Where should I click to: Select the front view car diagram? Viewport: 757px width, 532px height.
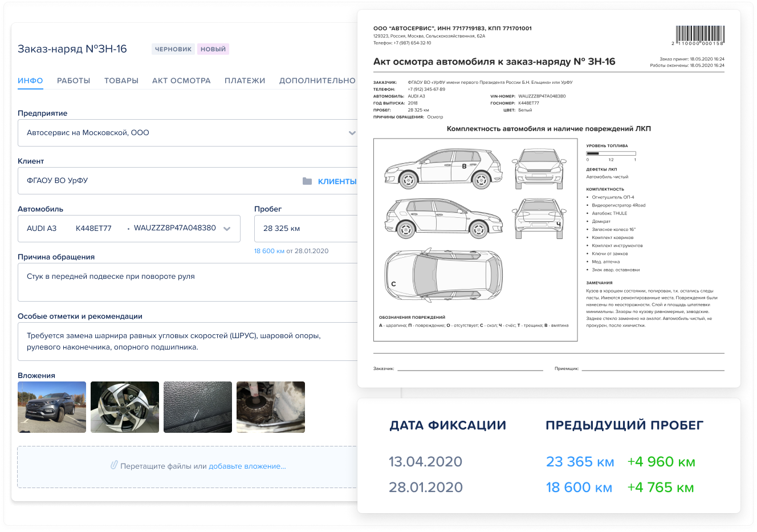pyautogui.click(x=540, y=169)
